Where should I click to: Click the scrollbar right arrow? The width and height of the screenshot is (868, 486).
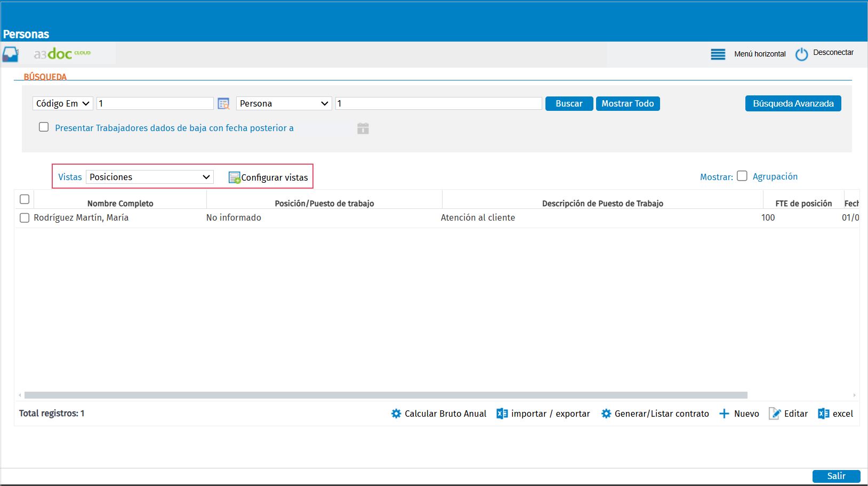click(x=854, y=395)
